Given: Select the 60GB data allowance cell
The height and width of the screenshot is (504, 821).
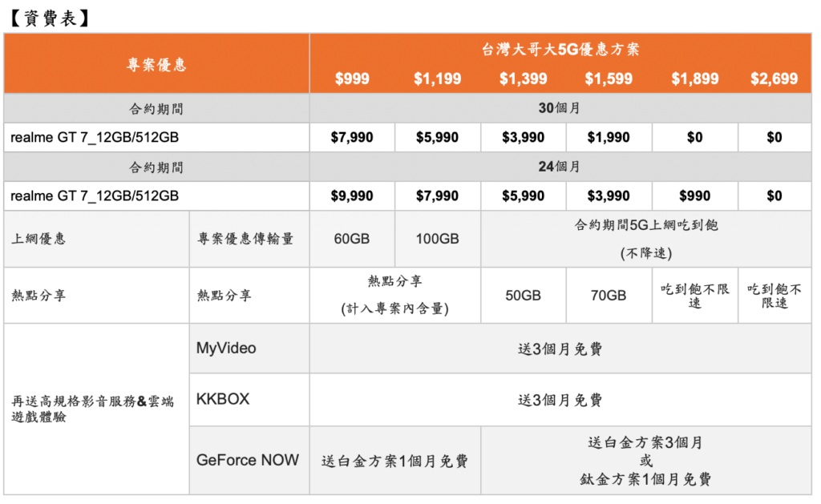Looking at the screenshot, I should 352,239.
